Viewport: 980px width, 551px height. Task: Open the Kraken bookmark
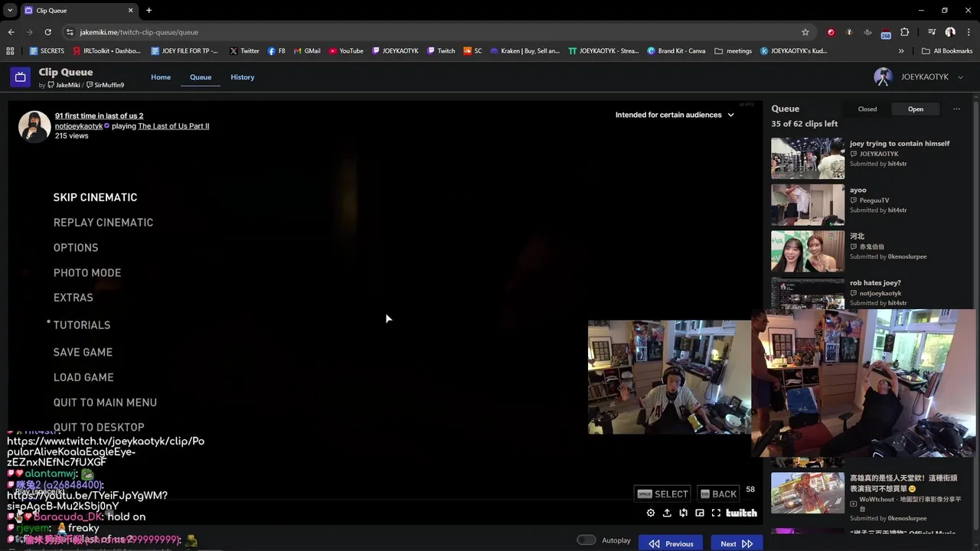tap(524, 51)
